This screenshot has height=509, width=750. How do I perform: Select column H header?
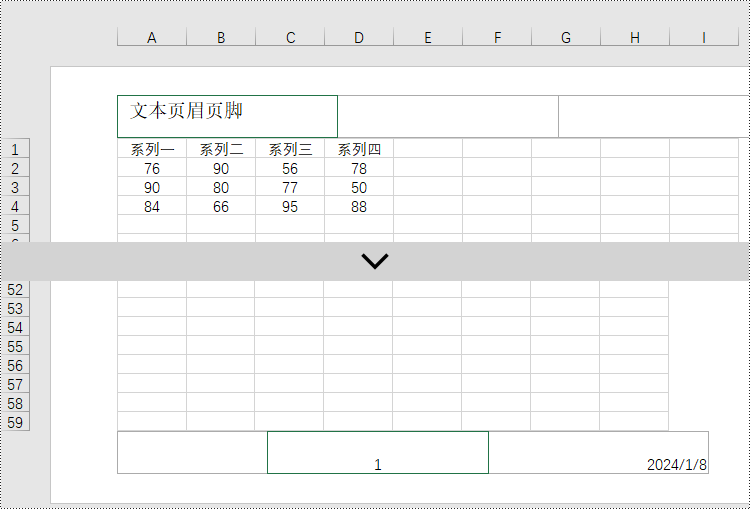pos(635,37)
